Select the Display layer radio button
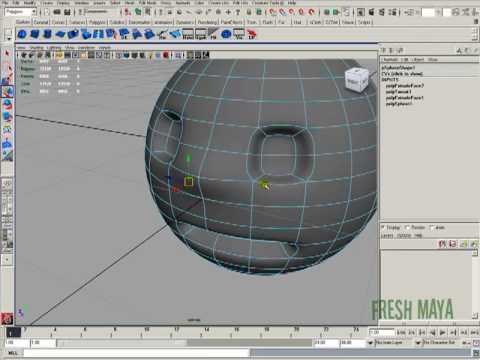The image size is (480, 360). 383,227
